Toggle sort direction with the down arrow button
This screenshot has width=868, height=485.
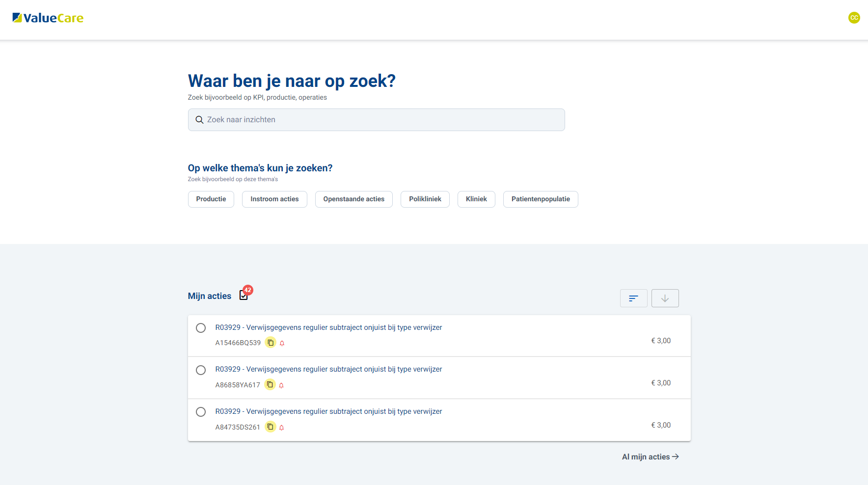tap(665, 298)
